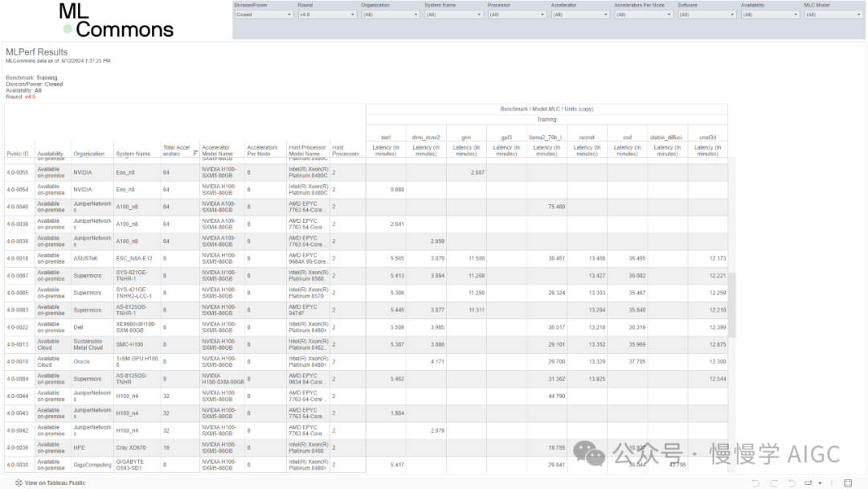Click Oracle organization cell
868x489 pixels.
point(81,362)
